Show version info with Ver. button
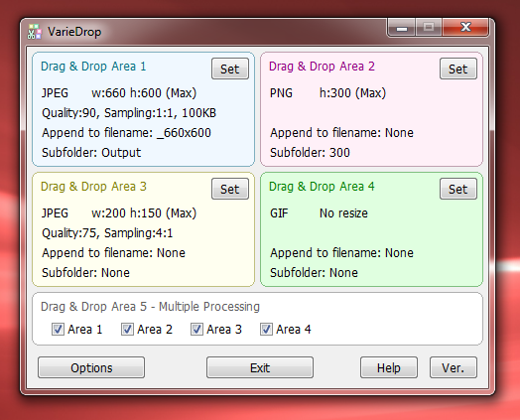Screen dimensions: 520x420 tap(454, 367)
